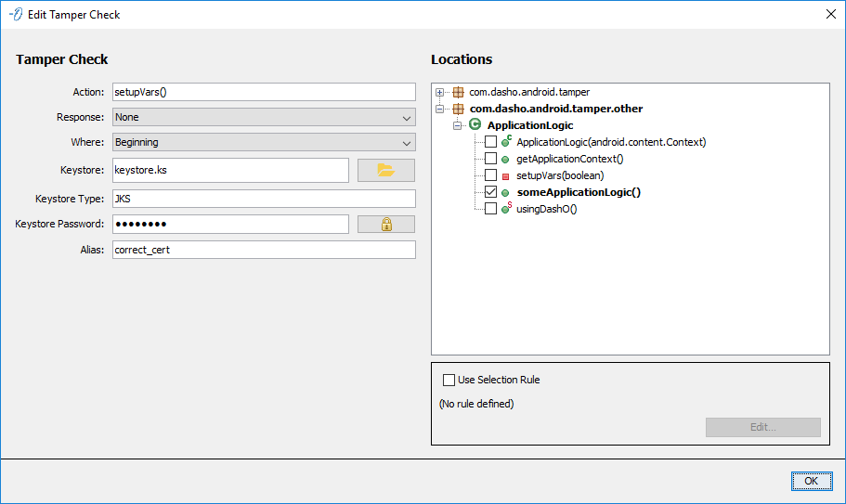Click the com.dasho.android.tamper.other package icon
846x504 pixels.
coord(458,109)
